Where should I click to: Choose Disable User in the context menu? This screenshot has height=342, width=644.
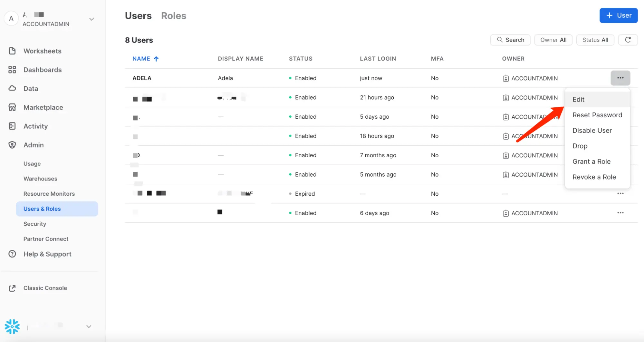597,130
